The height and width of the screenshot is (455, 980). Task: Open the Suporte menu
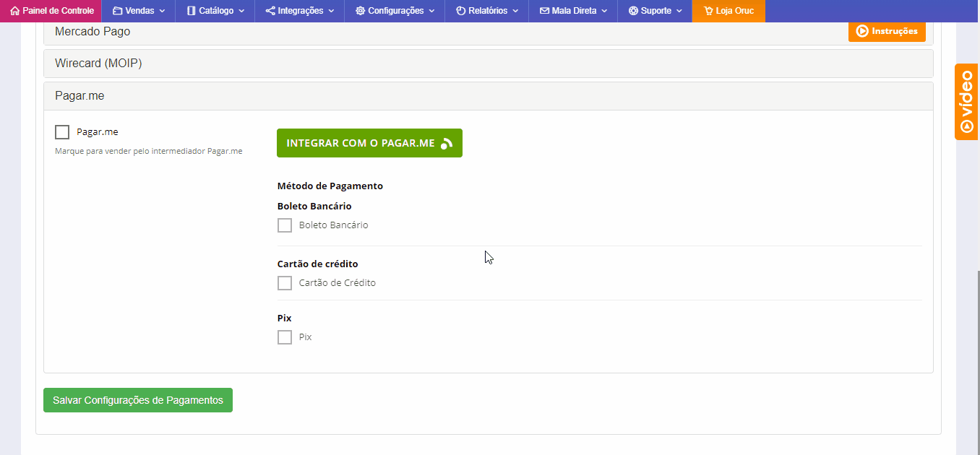pos(655,11)
